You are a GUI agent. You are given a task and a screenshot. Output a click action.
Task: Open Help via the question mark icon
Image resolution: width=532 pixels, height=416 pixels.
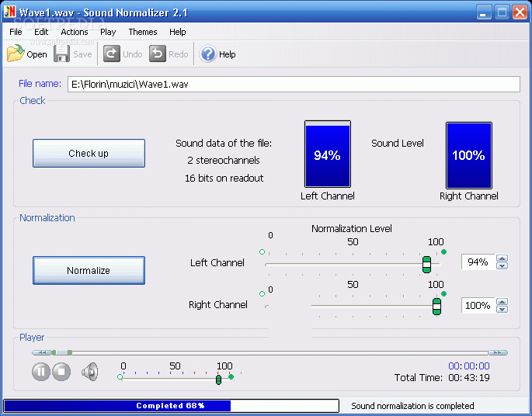(x=207, y=54)
